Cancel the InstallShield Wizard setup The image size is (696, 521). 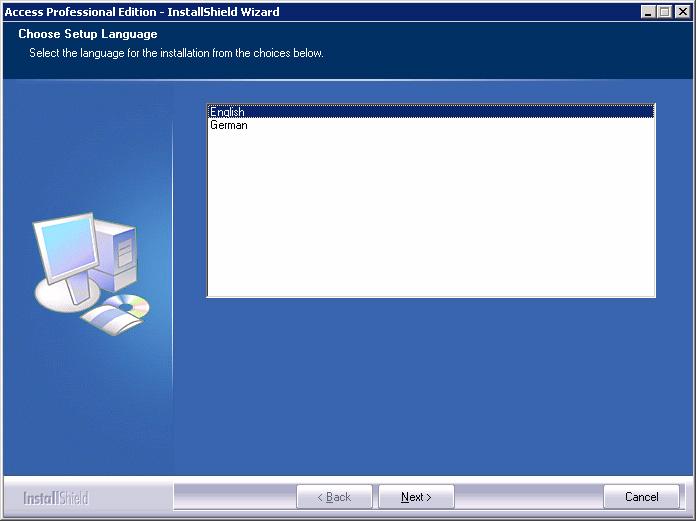641,497
